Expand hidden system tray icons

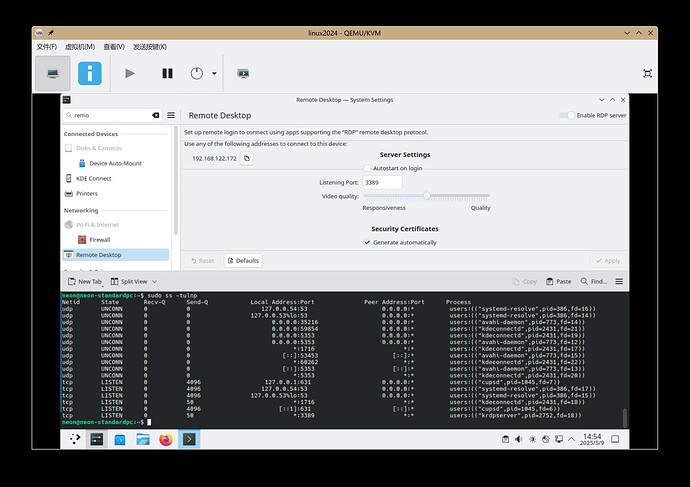[x=571, y=439]
